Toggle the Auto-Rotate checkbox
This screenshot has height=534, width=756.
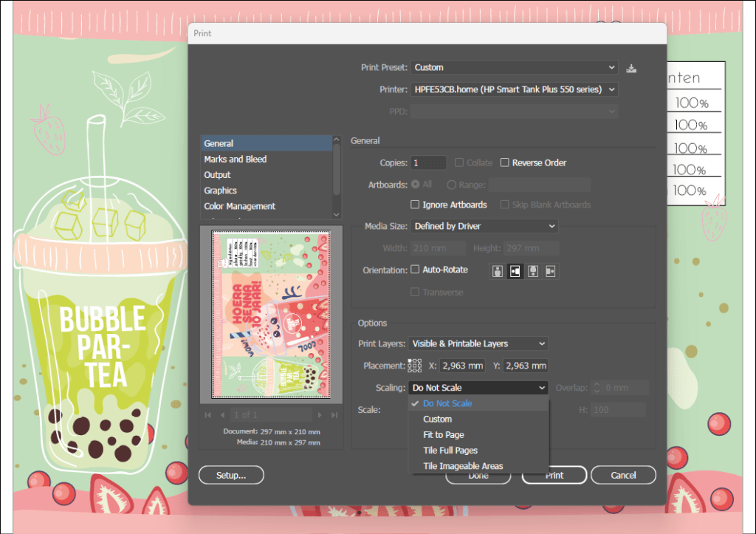(415, 270)
